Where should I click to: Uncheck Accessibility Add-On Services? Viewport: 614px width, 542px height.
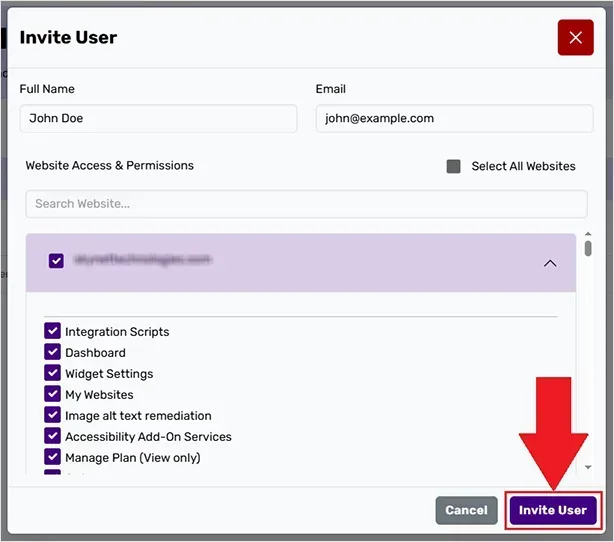53,436
